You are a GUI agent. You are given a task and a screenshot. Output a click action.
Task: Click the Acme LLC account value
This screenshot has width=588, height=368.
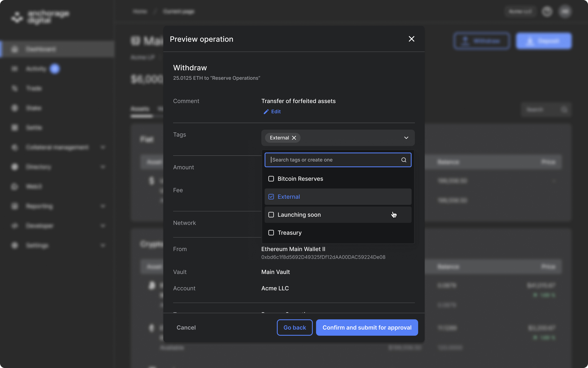275,288
